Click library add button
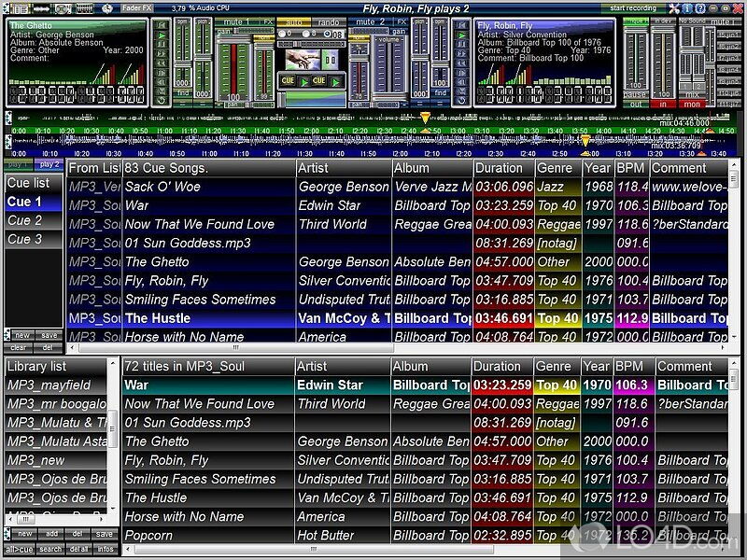 pyautogui.click(x=51, y=534)
